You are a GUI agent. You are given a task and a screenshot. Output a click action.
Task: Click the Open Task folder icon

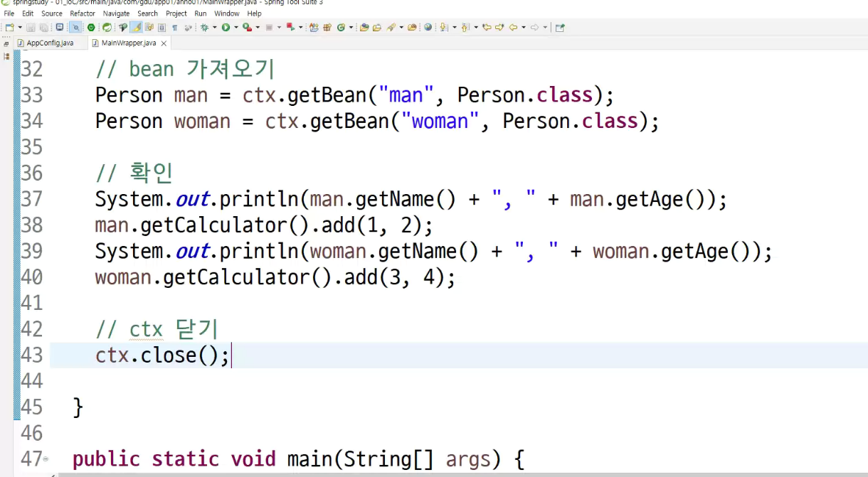coord(377,28)
